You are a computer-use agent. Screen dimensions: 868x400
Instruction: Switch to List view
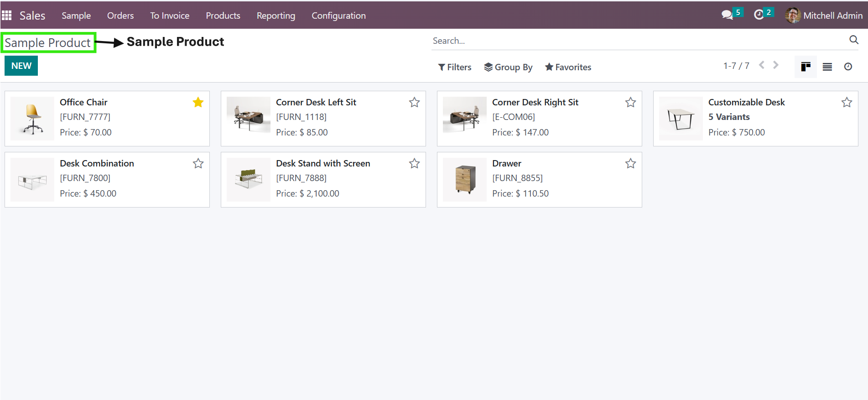827,67
